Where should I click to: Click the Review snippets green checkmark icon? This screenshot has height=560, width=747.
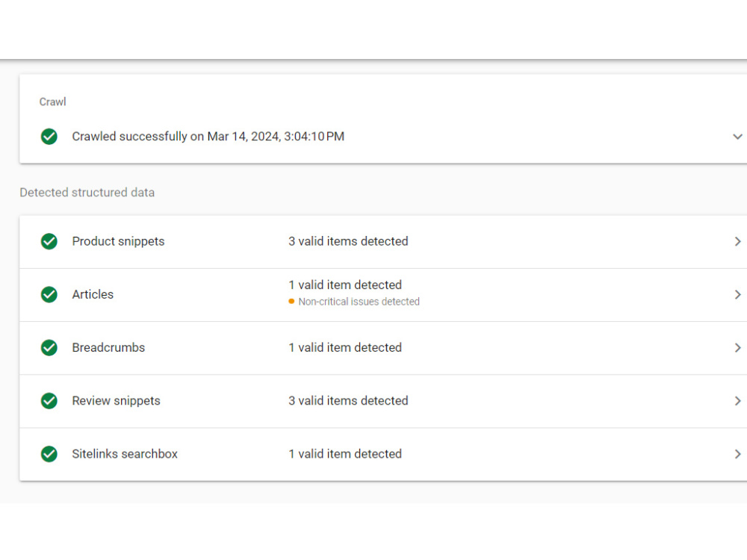49,401
